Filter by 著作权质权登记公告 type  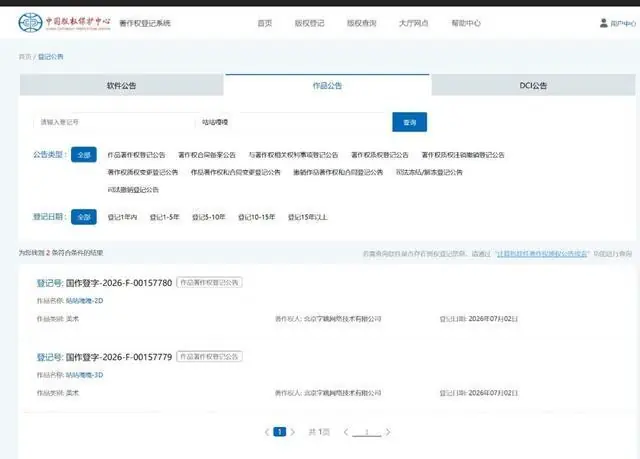380,155
